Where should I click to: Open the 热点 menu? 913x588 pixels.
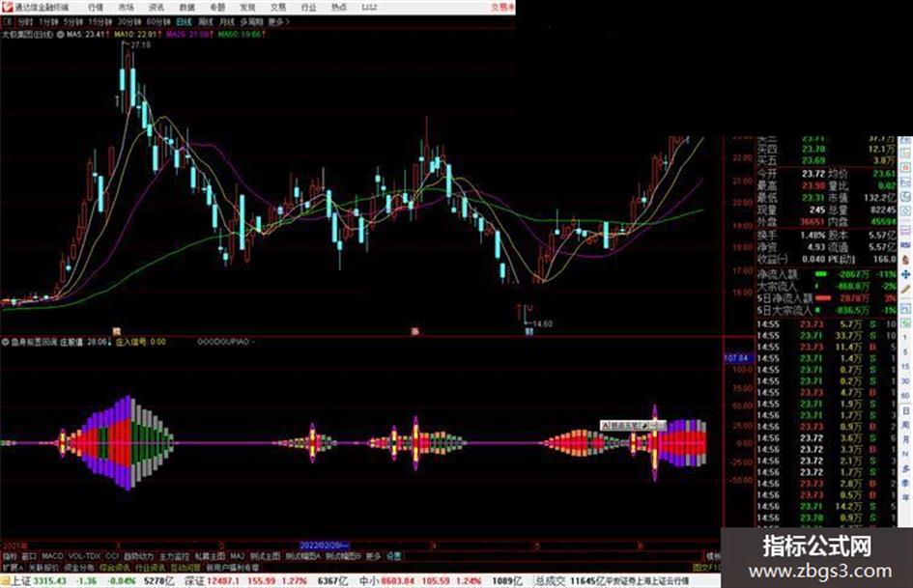pyautogui.click(x=339, y=8)
